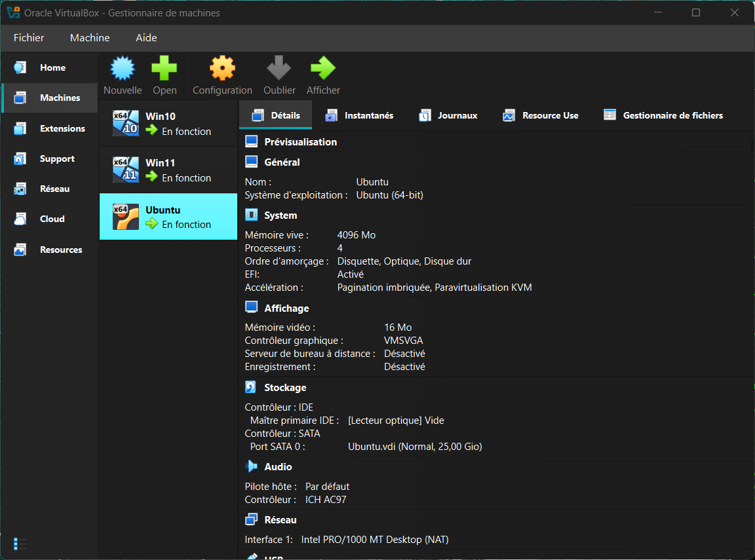Click the Nouvelle toolbar icon

click(x=123, y=69)
